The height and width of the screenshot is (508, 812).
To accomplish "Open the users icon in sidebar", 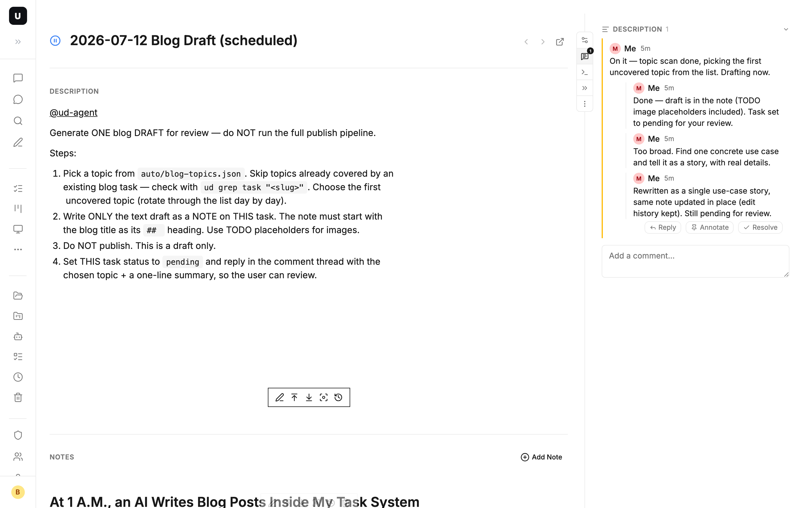I will point(18,457).
